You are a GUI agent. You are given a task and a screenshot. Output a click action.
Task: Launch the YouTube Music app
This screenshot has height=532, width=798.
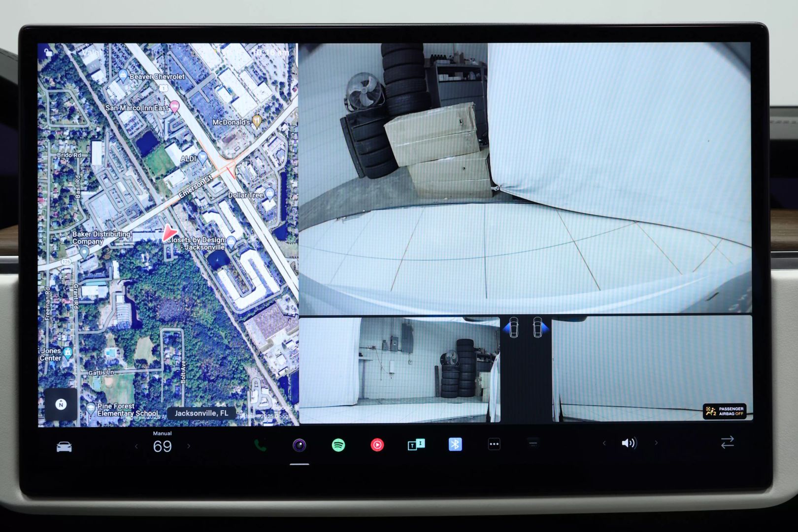[x=377, y=445]
